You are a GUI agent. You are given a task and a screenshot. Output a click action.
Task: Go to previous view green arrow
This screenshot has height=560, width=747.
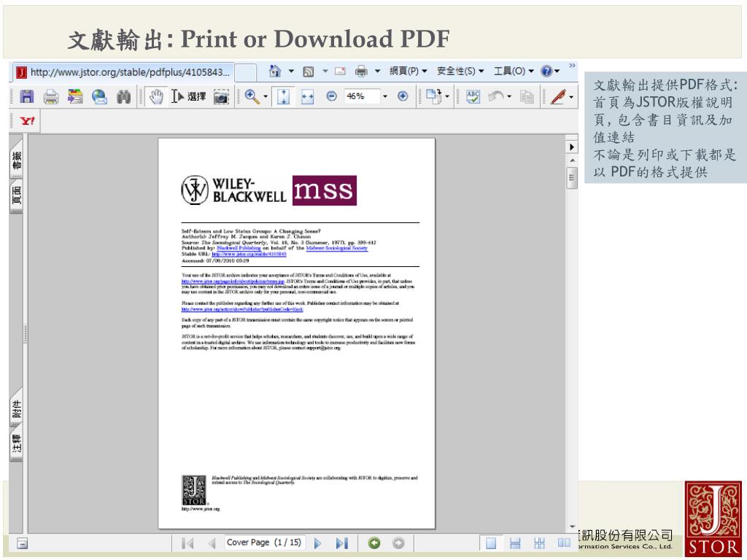(x=374, y=542)
